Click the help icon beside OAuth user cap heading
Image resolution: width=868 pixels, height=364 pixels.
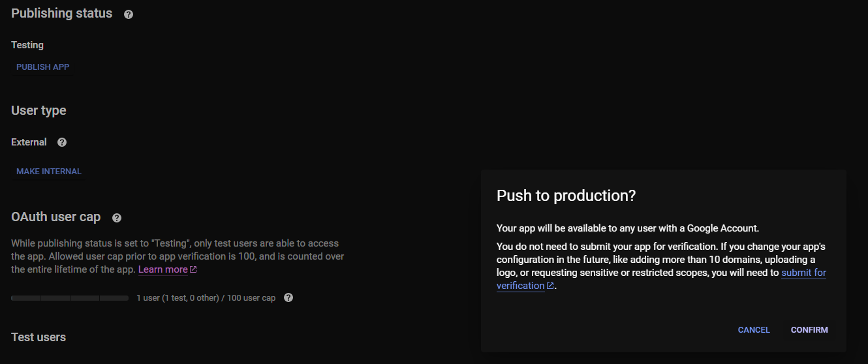[x=117, y=218]
